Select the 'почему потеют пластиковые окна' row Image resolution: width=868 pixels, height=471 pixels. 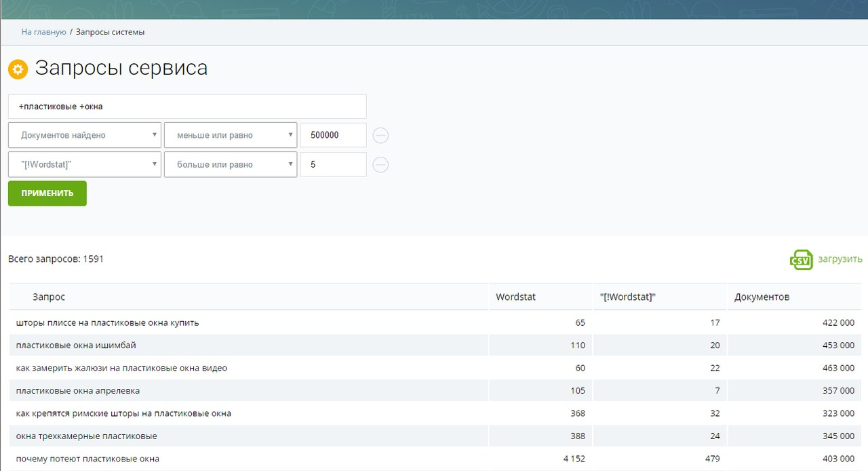click(x=87, y=459)
